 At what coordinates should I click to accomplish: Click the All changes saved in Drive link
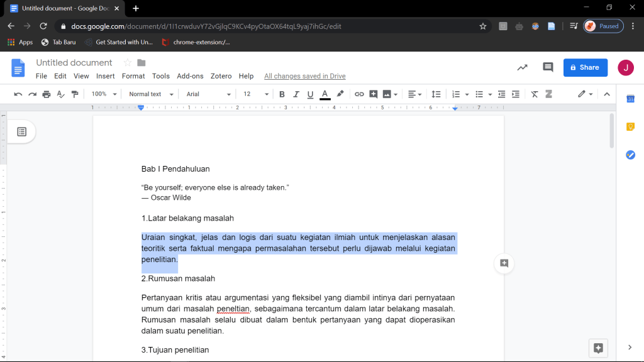[x=304, y=76]
